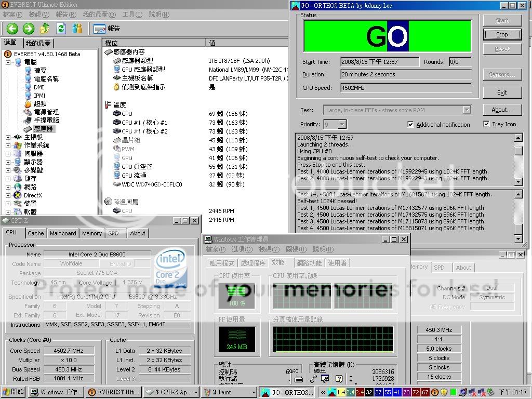This screenshot has width=532, height=399.
Task: Open the 報告 report toolbar button
Action: click(107, 29)
